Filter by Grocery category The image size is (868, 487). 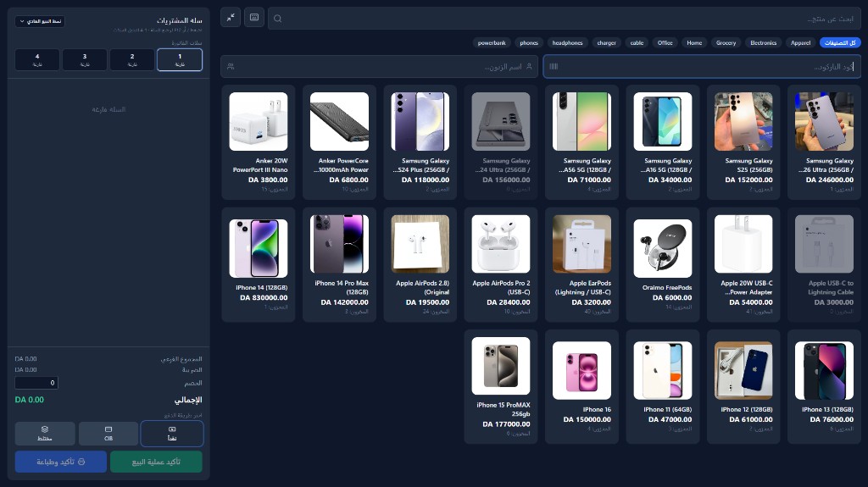(726, 42)
